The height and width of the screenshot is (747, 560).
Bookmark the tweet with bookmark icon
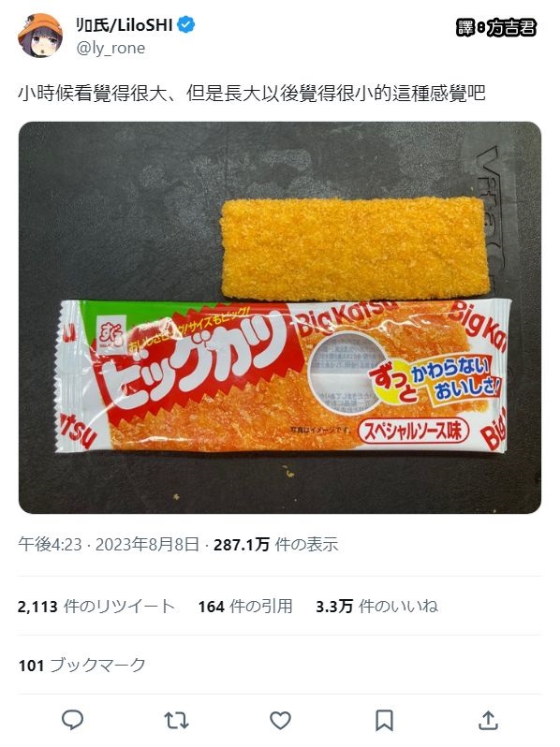click(384, 721)
